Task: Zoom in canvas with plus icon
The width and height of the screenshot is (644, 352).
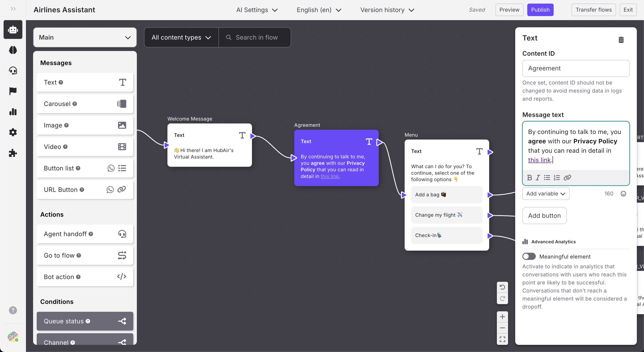Action: 502,317
